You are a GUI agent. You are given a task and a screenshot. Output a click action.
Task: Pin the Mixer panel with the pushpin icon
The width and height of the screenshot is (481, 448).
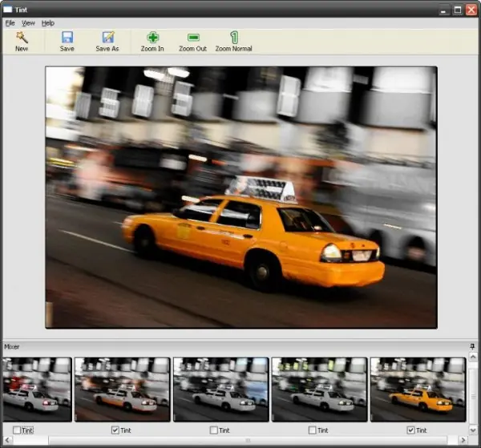(472, 346)
